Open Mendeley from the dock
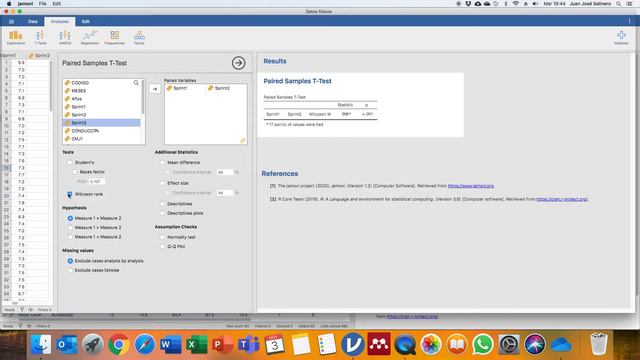Viewport: 640px width, 360px height. [x=378, y=344]
